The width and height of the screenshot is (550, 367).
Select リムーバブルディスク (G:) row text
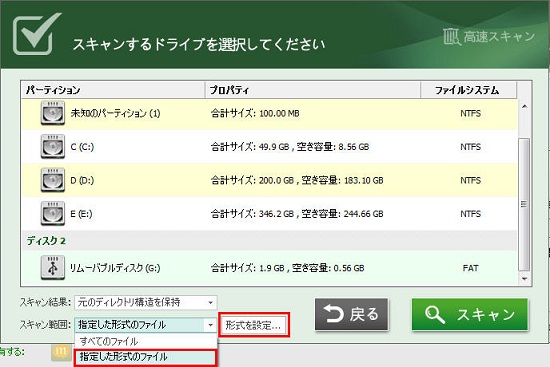115,268
